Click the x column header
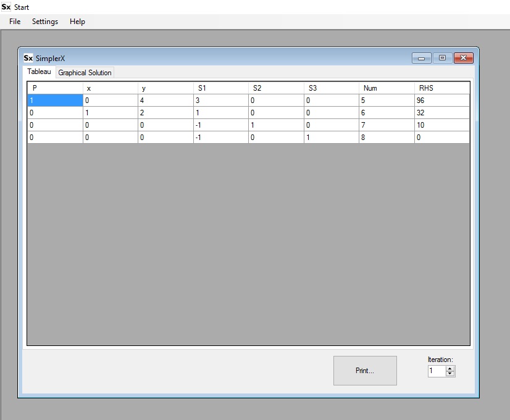The image size is (510, 420). tap(111, 88)
